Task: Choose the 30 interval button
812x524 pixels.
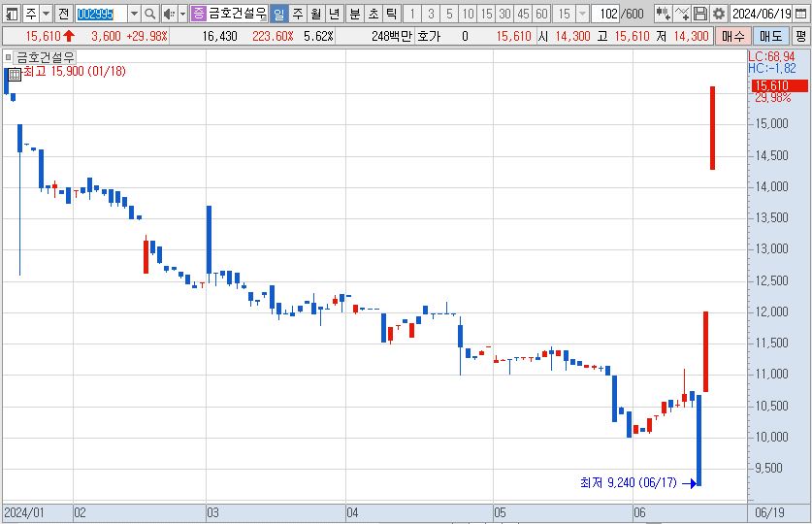Action: pos(504,14)
